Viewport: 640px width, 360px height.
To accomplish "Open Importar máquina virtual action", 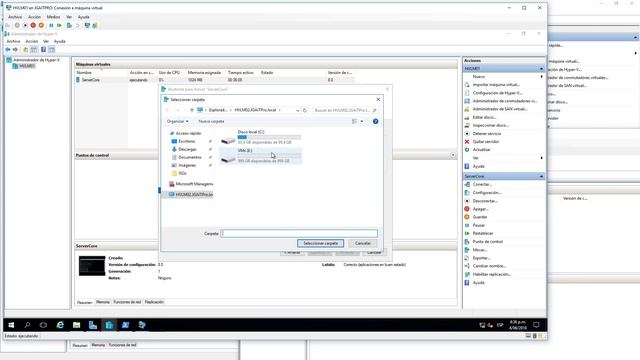I will tap(496, 84).
